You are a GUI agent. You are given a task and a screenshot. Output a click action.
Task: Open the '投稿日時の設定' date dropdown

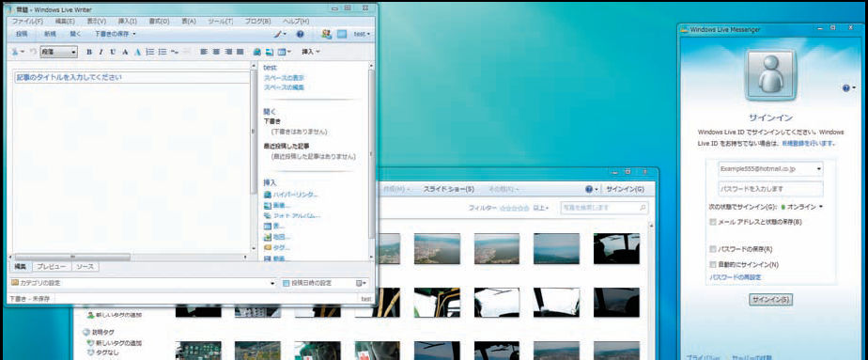362,283
